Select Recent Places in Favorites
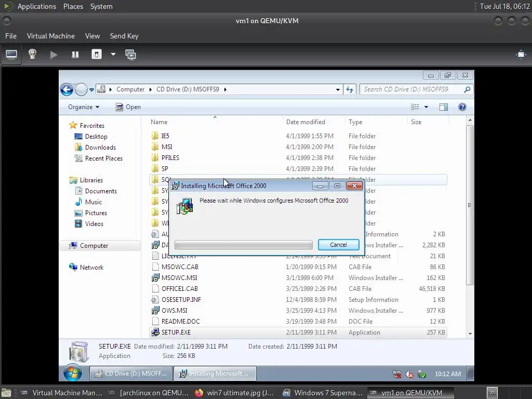The width and height of the screenshot is (532, 399). point(104,158)
